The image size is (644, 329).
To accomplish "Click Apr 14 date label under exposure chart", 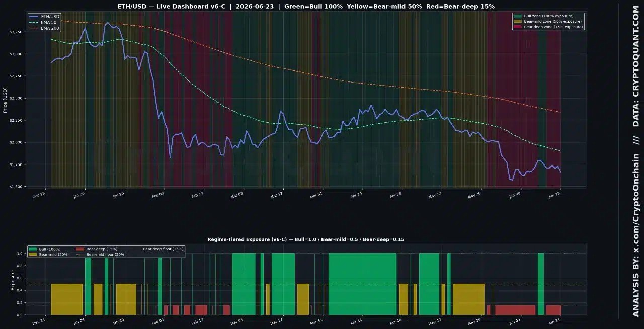I will 356,321.
